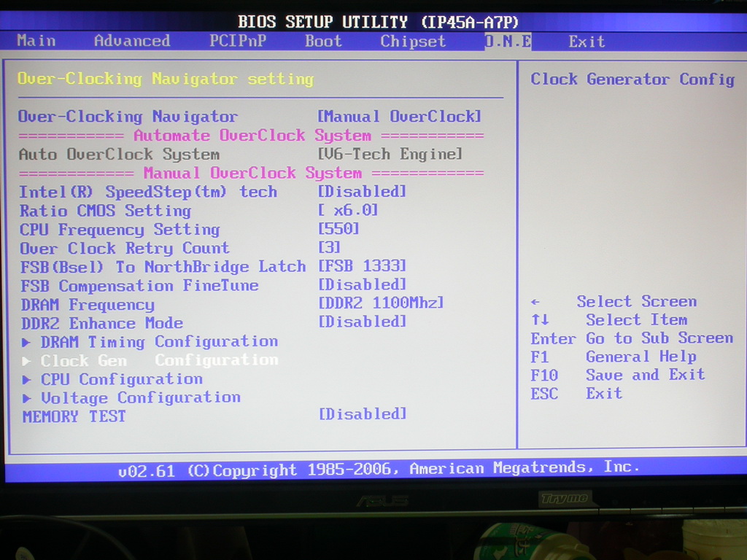The height and width of the screenshot is (560, 747).
Task: Click the Over-Clocking Navigator setting heading
Action: (x=166, y=79)
